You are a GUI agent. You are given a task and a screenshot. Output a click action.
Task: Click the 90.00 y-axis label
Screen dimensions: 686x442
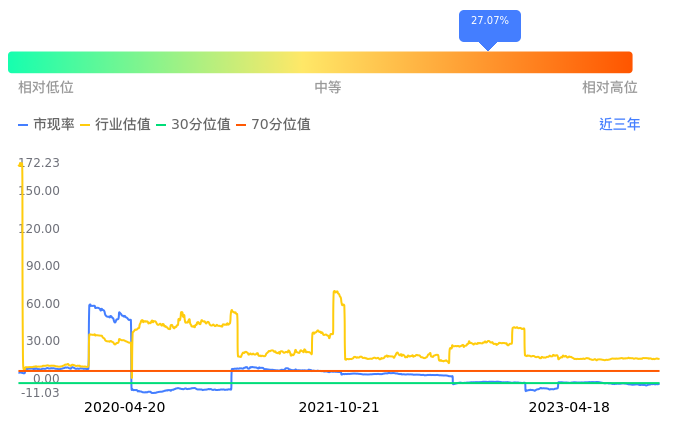point(43,266)
